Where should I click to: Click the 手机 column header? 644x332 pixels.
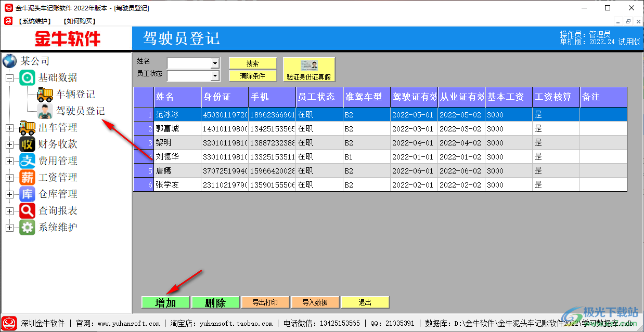click(272, 97)
